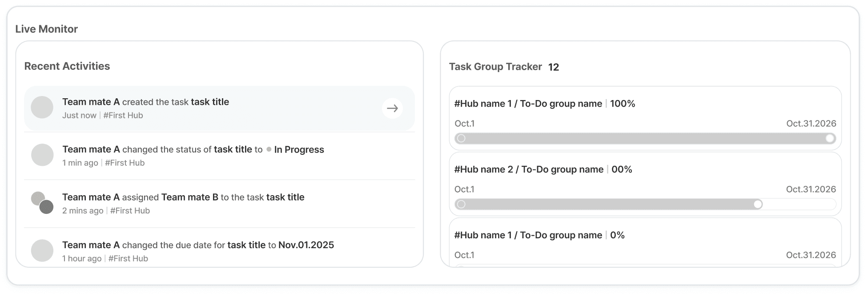
Task: Click Team mate B name in assigned activity
Action: (x=189, y=197)
